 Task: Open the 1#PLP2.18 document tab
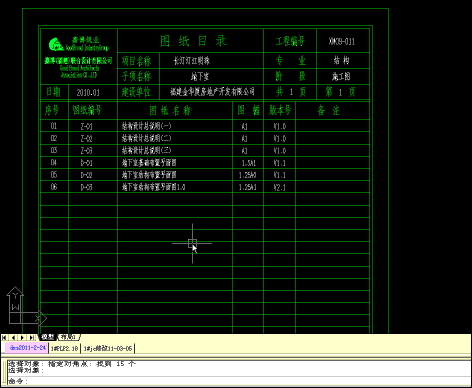click(x=65, y=348)
